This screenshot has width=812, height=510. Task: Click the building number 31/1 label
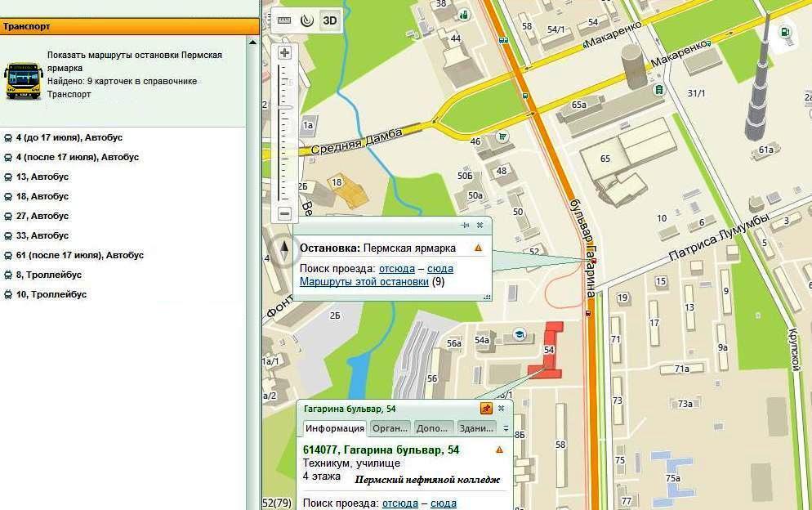(x=697, y=93)
